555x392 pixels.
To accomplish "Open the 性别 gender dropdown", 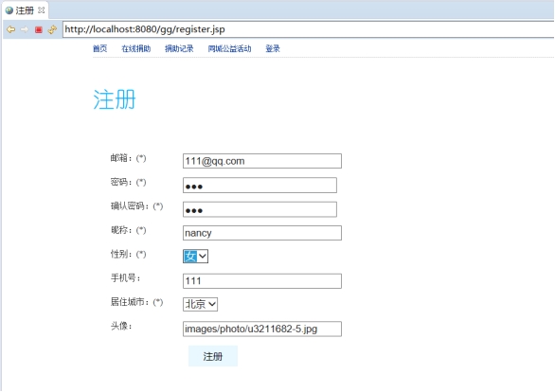I will pyautogui.click(x=195, y=257).
